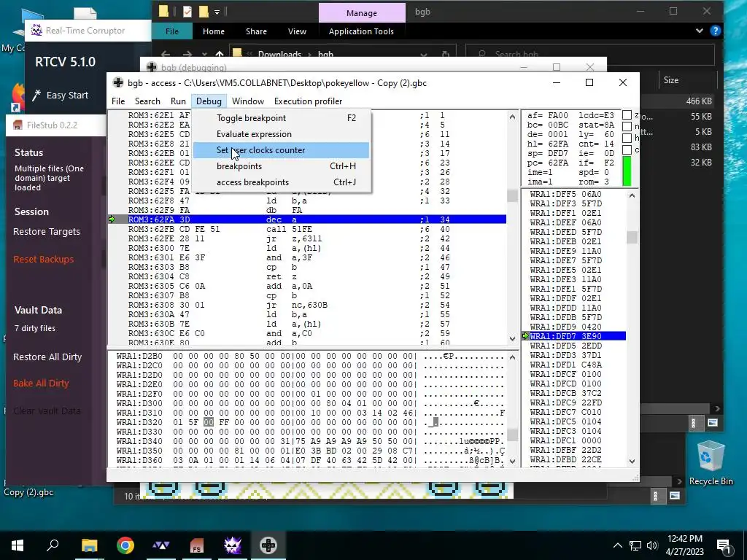
Task: Open bgb emulator from the taskbar
Action: pos(268,545)
